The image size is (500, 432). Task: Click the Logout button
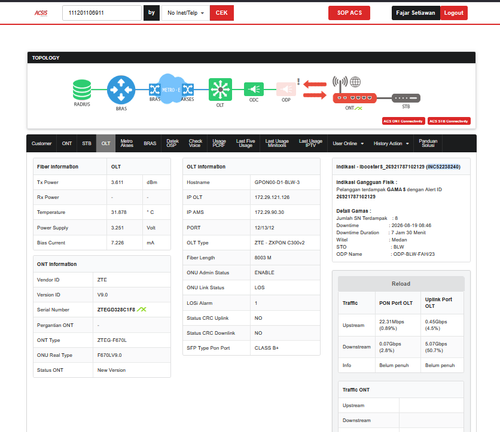[454, 13]
